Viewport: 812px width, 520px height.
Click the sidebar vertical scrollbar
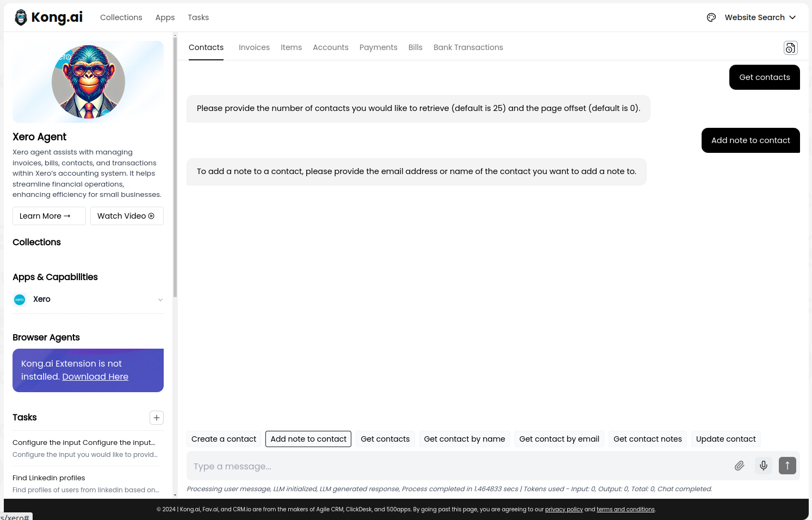click(175, 167)
